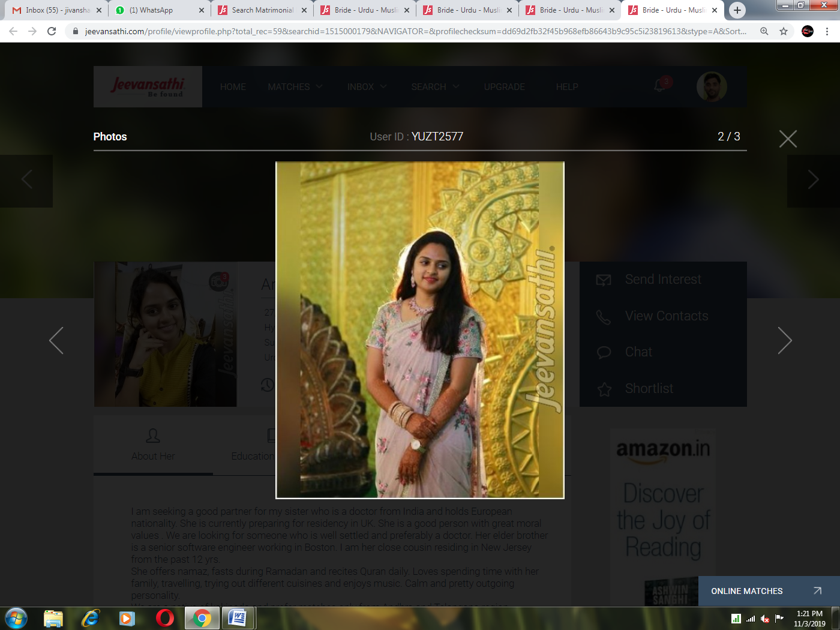Go to next photo with right arrow

click(784, 341)
